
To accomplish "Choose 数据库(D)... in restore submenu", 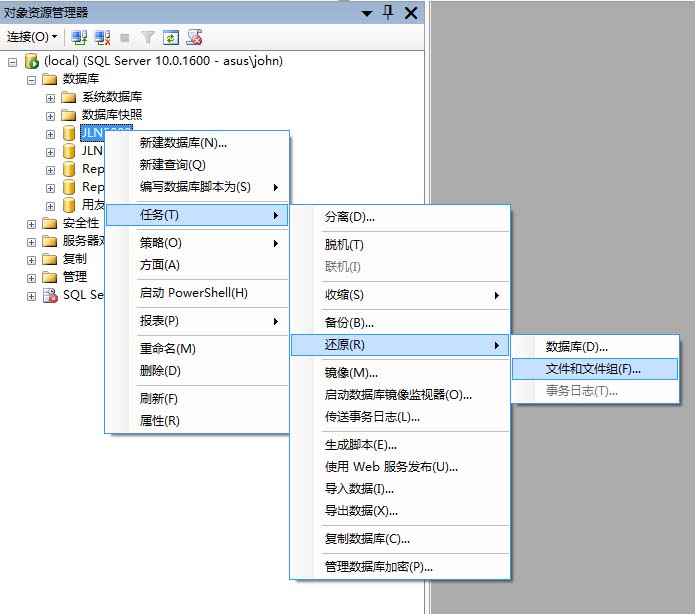I will click(576, 346).
